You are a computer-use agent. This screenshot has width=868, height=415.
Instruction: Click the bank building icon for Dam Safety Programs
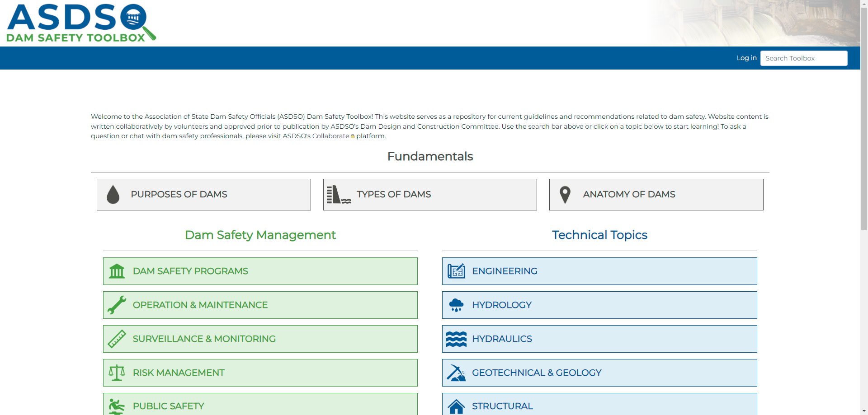point(117,271)
